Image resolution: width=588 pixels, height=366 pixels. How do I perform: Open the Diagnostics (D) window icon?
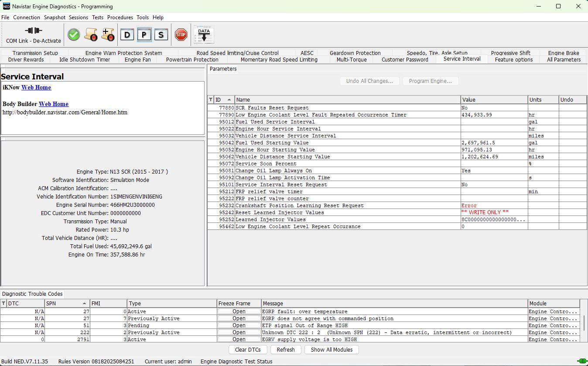pos(127,34)
